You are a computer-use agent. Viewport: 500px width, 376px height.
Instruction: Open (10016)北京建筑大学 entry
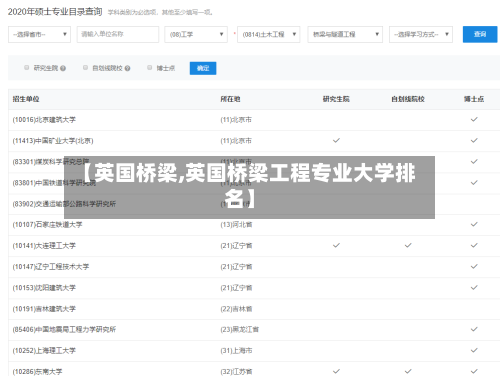pyautogui.click(x=44, y=120)
